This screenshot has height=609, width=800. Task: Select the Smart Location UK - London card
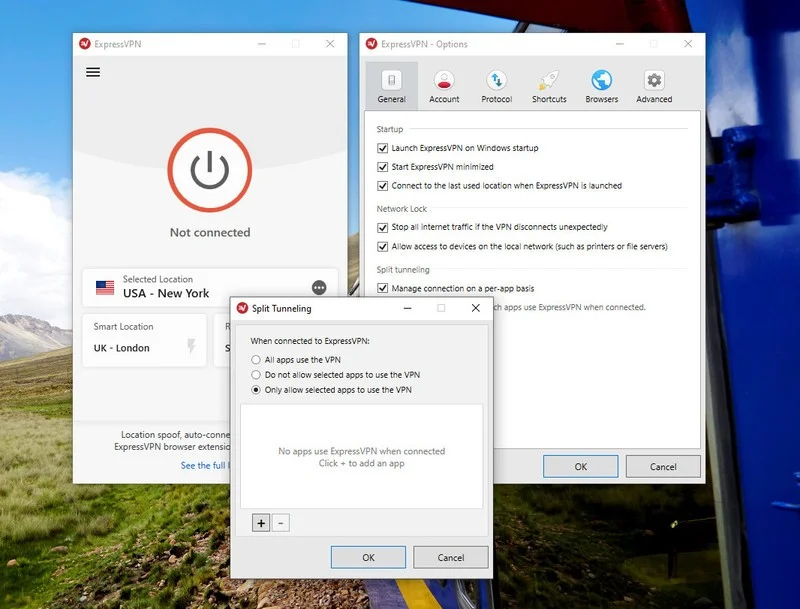[144, 340]
